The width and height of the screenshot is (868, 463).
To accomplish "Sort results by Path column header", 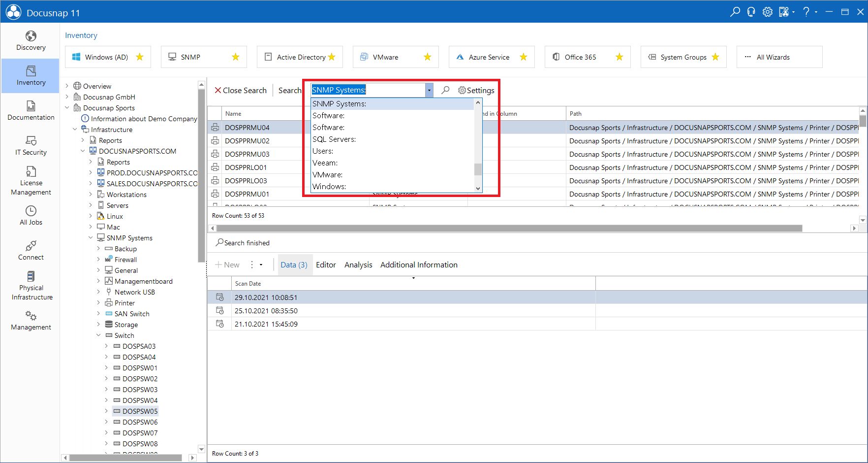I will pyautogui.click(x=712, y=114).
